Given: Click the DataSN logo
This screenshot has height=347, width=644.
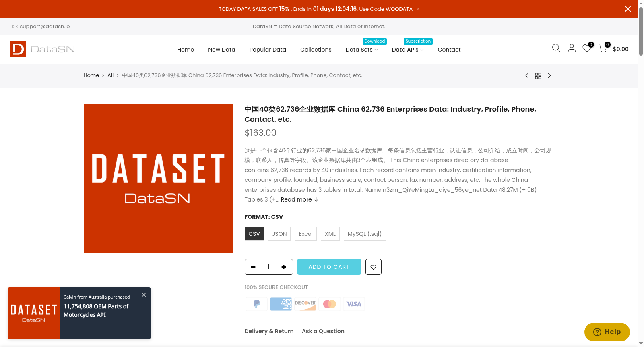Looking at the screenshot, I should tap(42, 49).
